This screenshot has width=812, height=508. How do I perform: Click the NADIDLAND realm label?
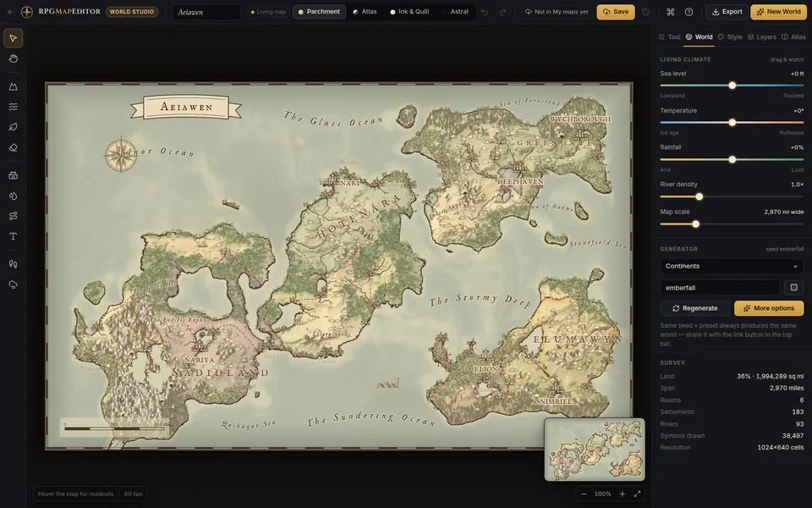click(220, 373)
